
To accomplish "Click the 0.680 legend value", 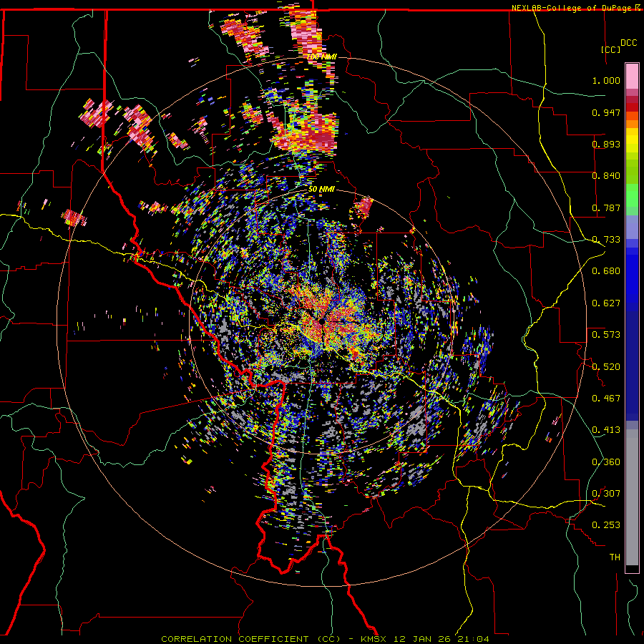I will pyautogui.click(x=606, y=271).
